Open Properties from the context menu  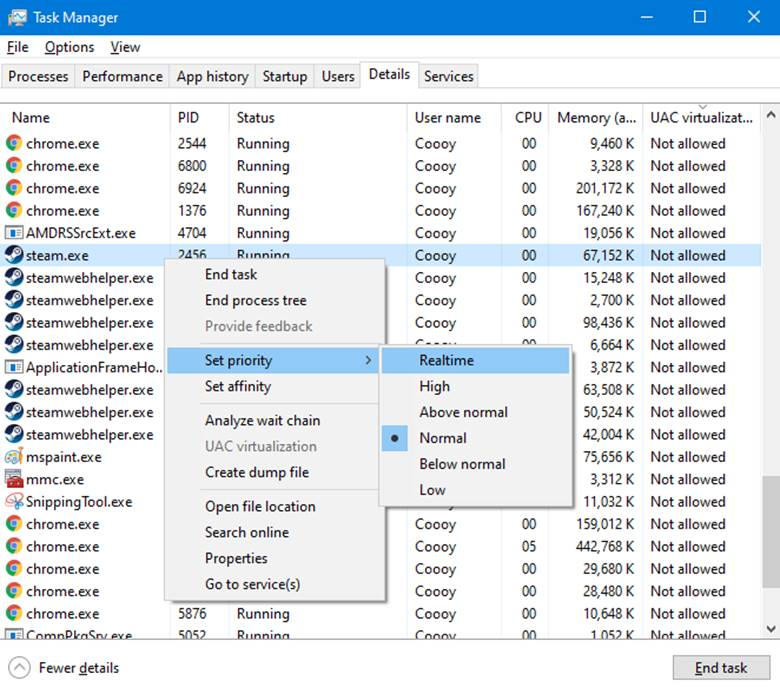276,558
